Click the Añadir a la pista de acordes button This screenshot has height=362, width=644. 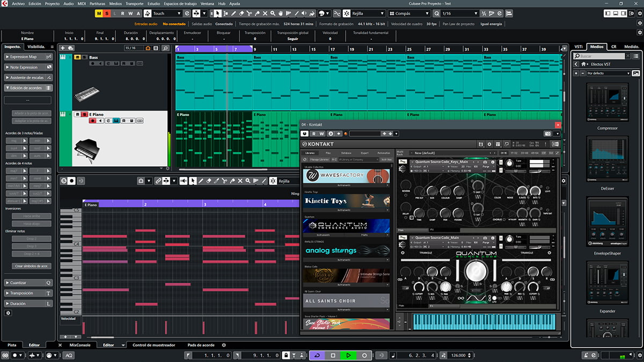tap(31, 113)
